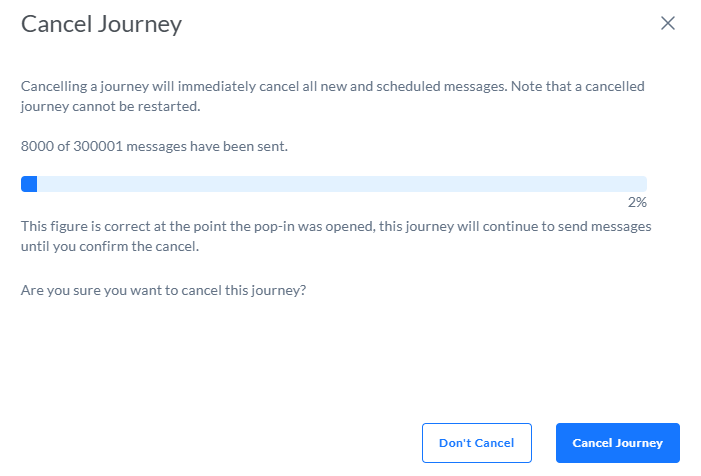
Task: Click the 2% progress label
Action: pyautogui.click(x=637, y=202)
